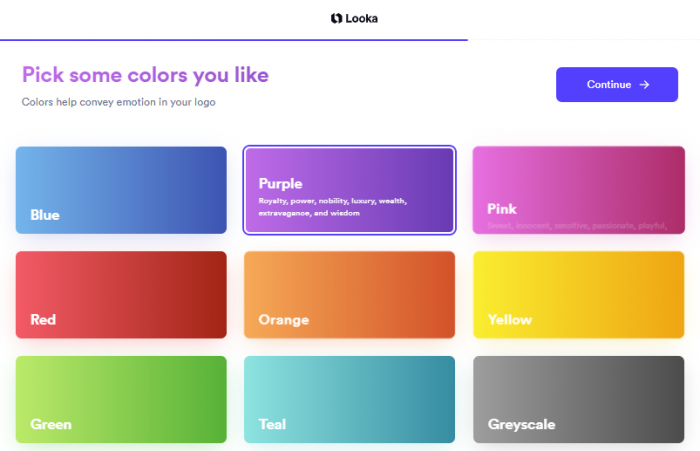The image size is (700, 451).
Task: Select the Teal color card
Action: [x=349, y=399]
